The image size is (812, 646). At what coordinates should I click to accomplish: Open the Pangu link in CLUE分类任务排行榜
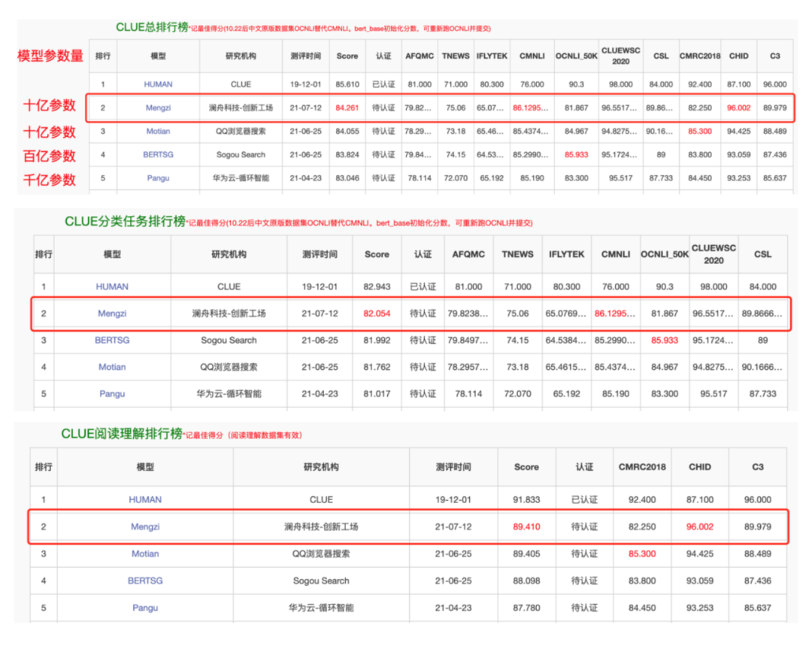(112, 394)
